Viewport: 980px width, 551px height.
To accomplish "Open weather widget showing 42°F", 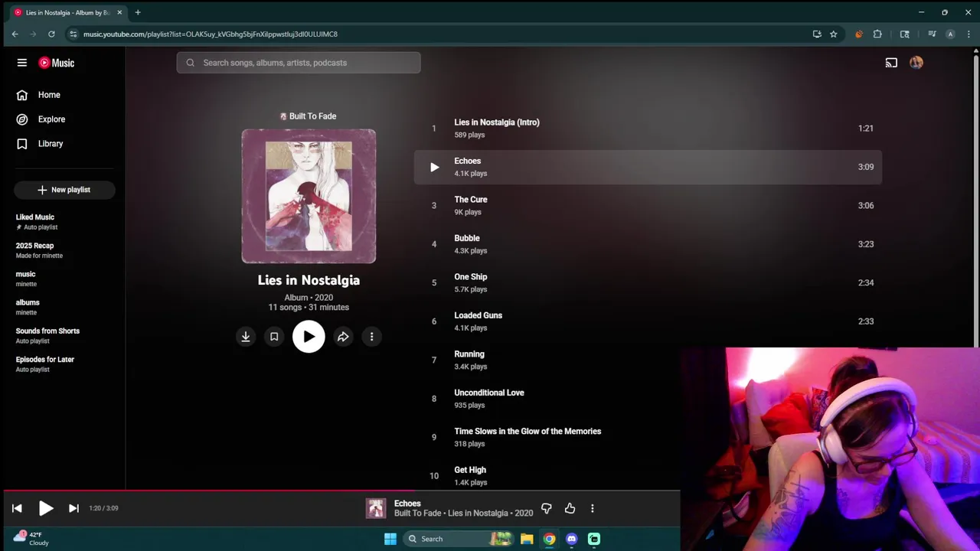I will click(31, 539).
